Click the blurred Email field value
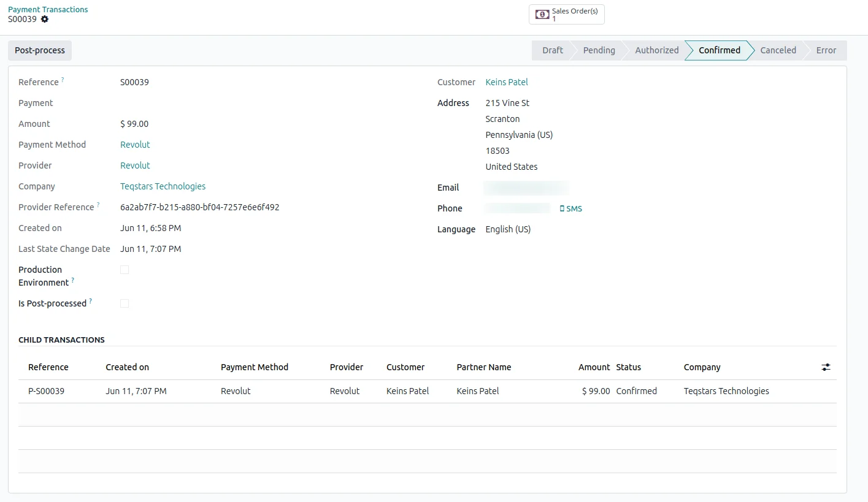868x502 pixels. [526, 188]
